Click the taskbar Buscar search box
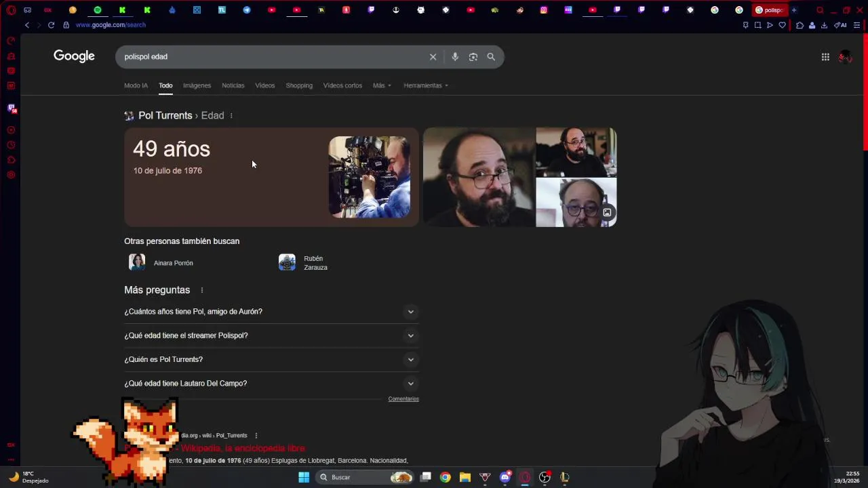Screen dimensions: 868x488 [x=366, y=477]
